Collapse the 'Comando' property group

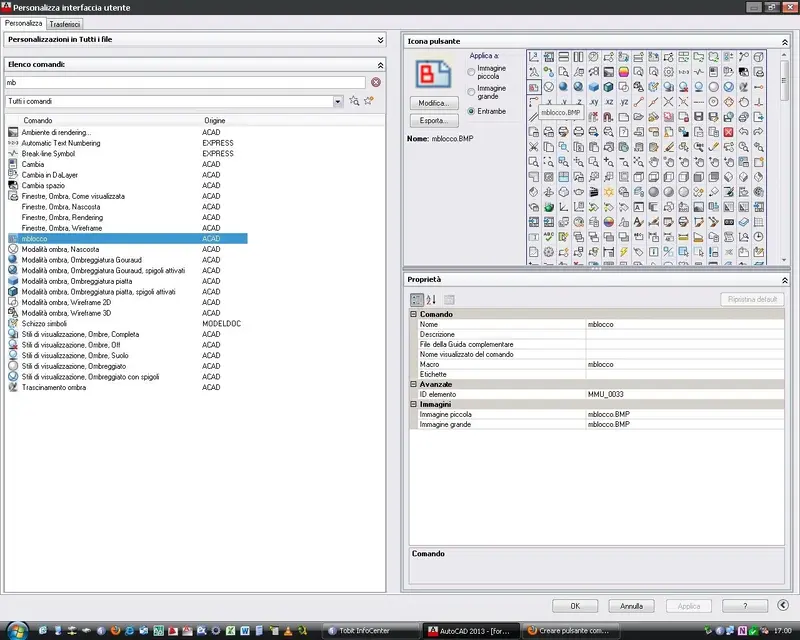point(414,314)
